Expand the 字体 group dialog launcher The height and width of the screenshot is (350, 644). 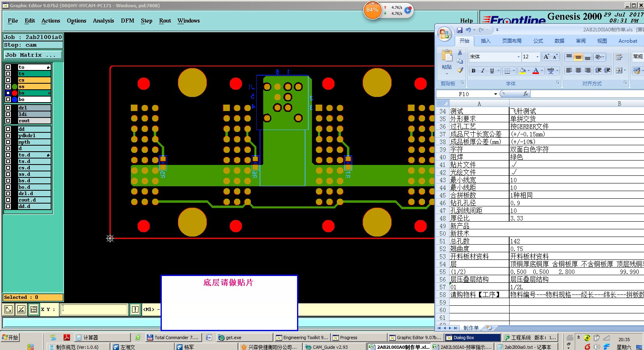[x=558, y=82]
